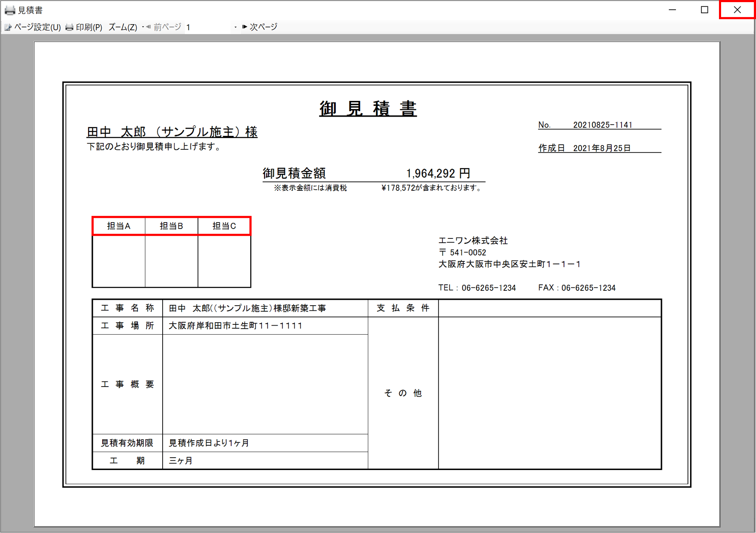Minimize the 見積書 preview window
Screen dimensions: 756x533
click(x=673, y=10)
